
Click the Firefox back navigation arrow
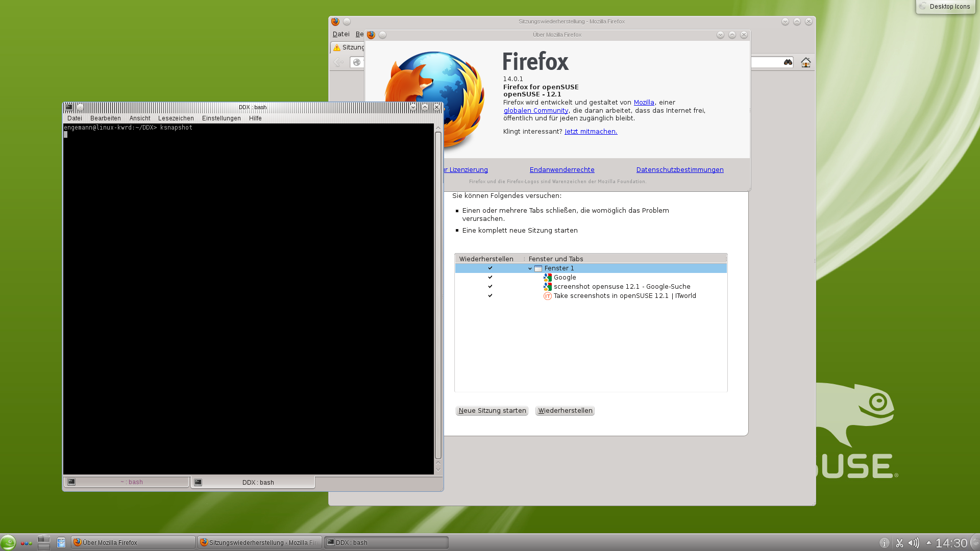click(x=338, y=62)
